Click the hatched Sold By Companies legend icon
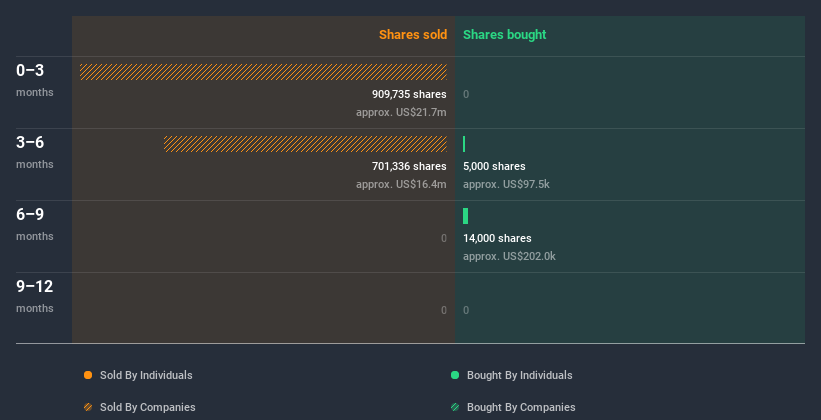Viewport: 821px width, 420px height. pyautogui.click(x=88, y=407)
